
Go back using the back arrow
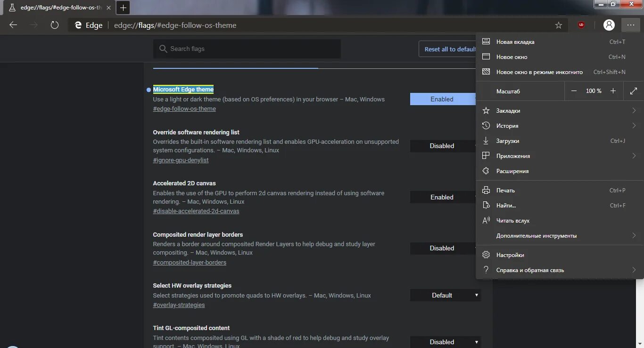tap(13, 25)
